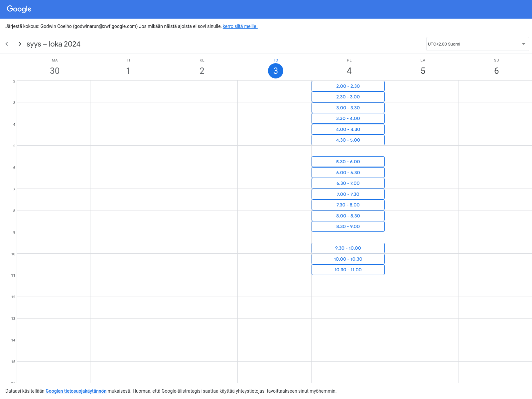Choose the 8.00 - 8.30 time slot
Viewport: 532px width, 399px height.
click(348, 216)
